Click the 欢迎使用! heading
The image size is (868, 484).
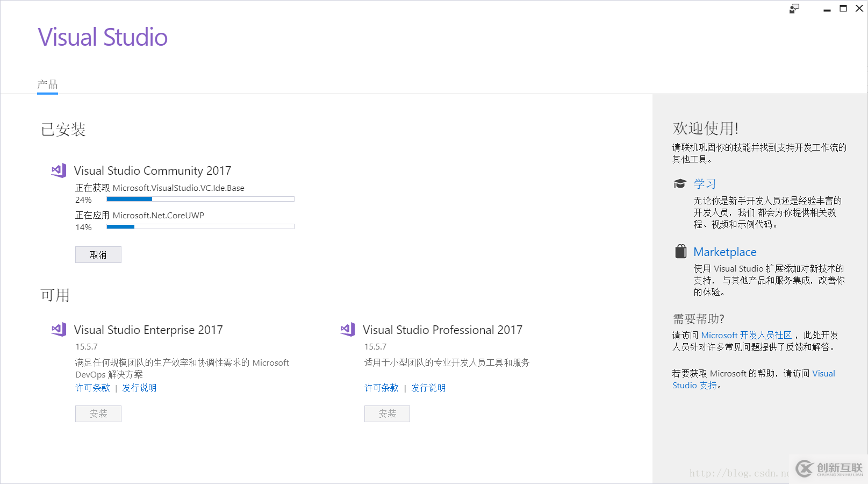click(706, 128)
